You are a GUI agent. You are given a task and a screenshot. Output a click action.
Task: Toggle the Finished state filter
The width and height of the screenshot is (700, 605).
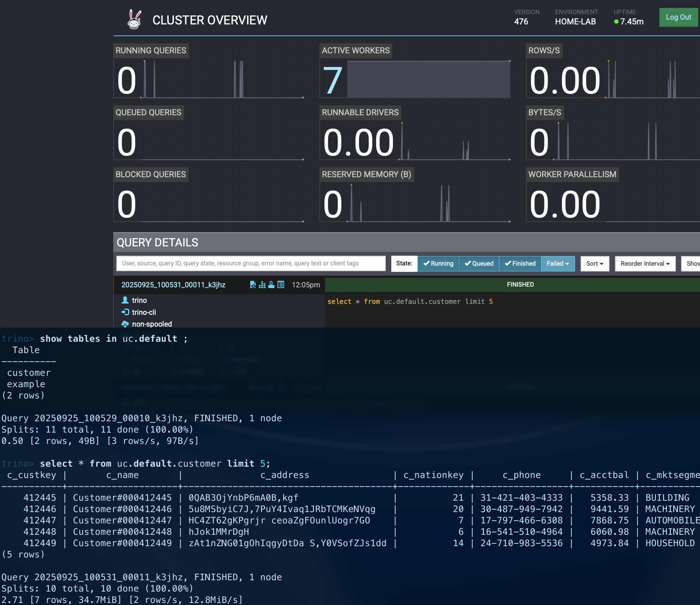click(520, 264)
